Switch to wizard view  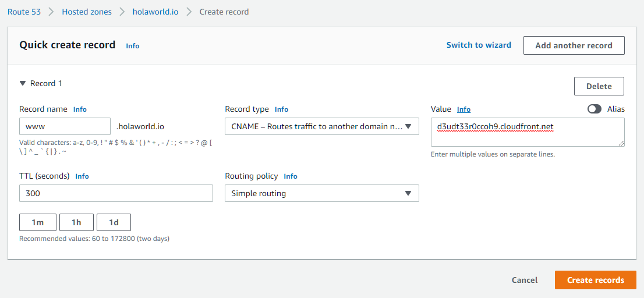click(x=479, y=45)
